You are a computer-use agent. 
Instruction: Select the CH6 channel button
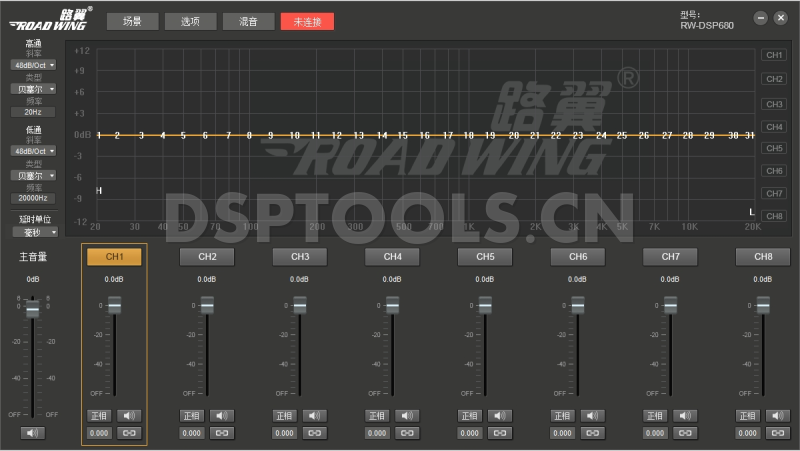tap(578, 257)
